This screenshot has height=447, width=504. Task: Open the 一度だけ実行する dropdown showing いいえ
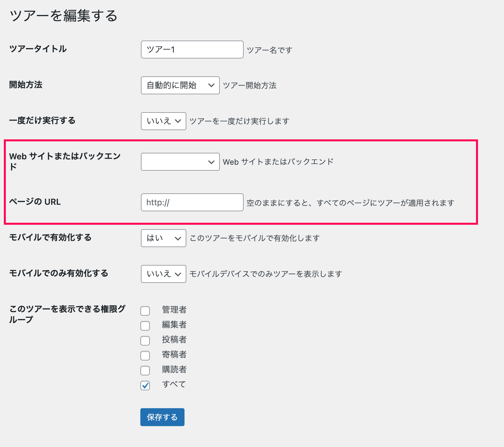tap(163, 121)
